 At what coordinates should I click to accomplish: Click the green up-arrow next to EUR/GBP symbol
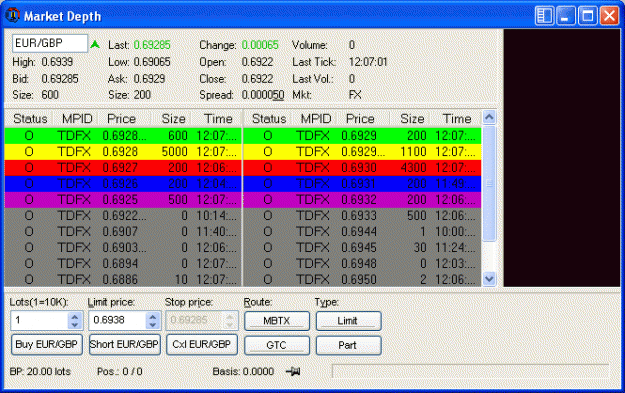pos(95,44)
